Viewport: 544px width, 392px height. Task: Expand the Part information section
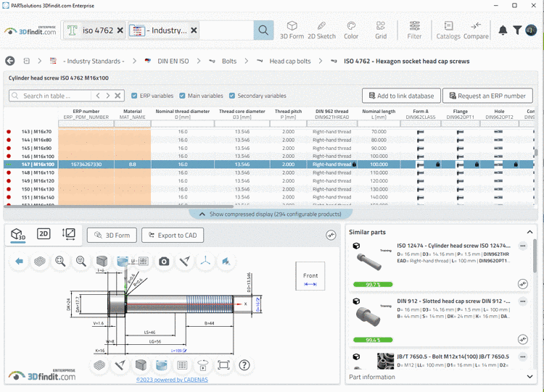pos(530,377)
